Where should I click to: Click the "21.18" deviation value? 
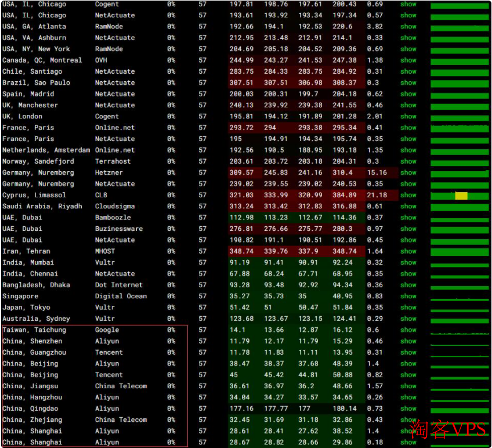click(377, 195)
